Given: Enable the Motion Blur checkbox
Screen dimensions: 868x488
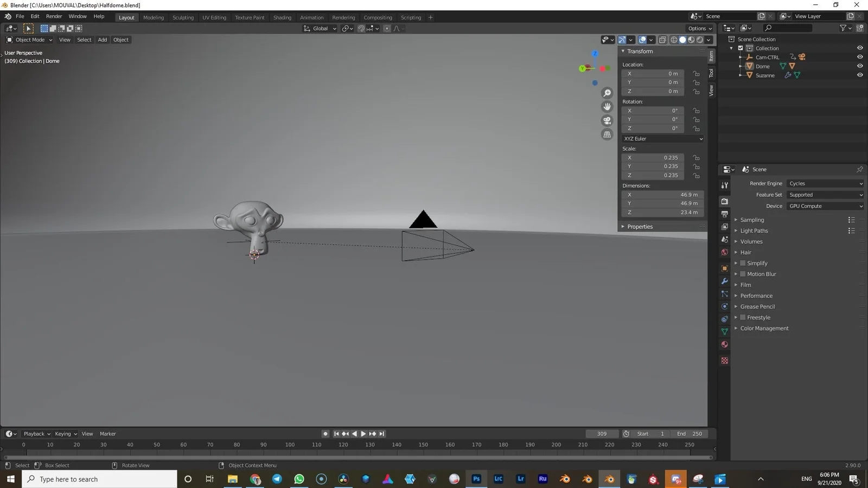Looking at the screenshot, I should (x=742, y=274).
